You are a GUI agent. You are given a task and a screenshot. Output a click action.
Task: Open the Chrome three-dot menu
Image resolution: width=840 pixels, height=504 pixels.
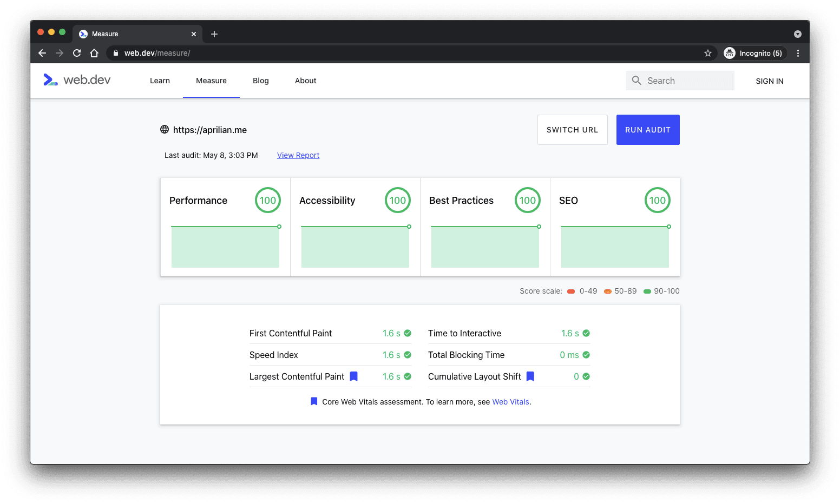(798, 53)
